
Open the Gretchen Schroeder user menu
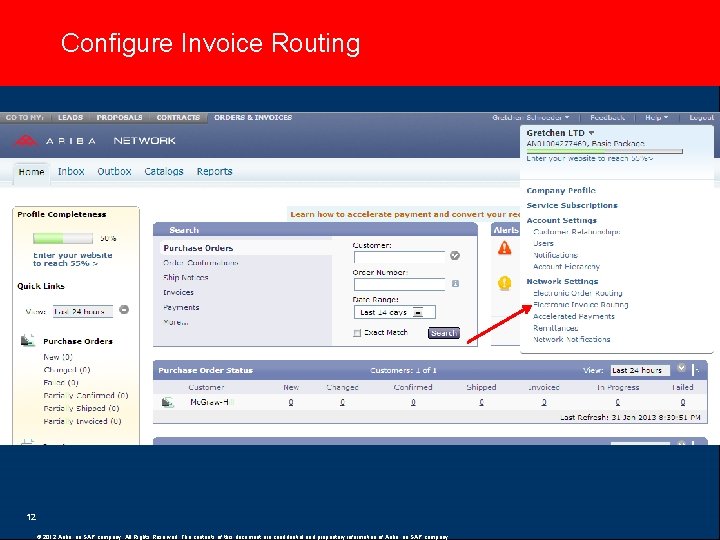[531, 118]
